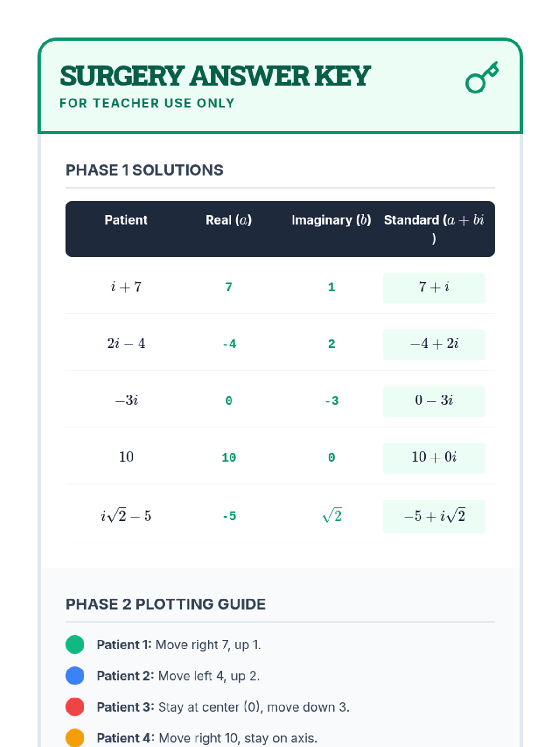Click the orange Patient 4 dot
The height and width of the screenshot is (747, 560).
click(75, 738)
